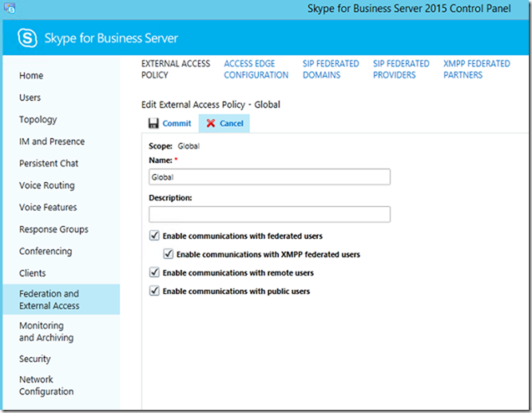532x413 pixels.
Task: Click the Name input field containing Global
Action: coord(269,177)
